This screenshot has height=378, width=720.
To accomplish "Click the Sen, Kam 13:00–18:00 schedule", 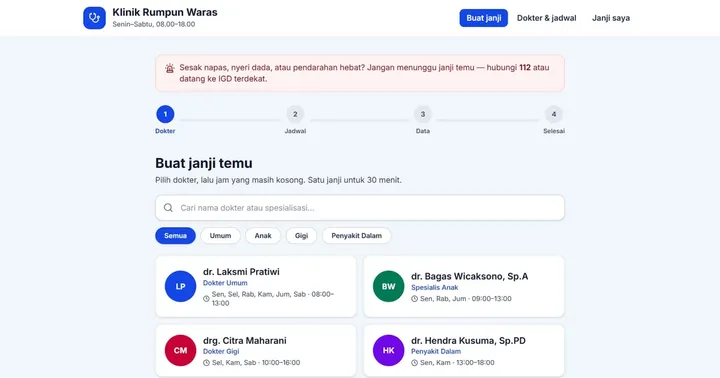I will click(457, 363).
